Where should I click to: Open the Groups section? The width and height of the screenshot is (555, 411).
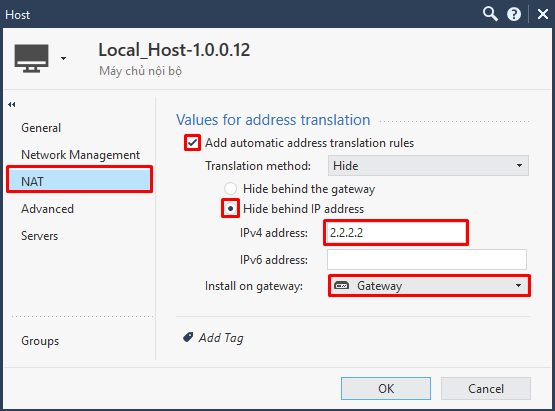(40, 341)
